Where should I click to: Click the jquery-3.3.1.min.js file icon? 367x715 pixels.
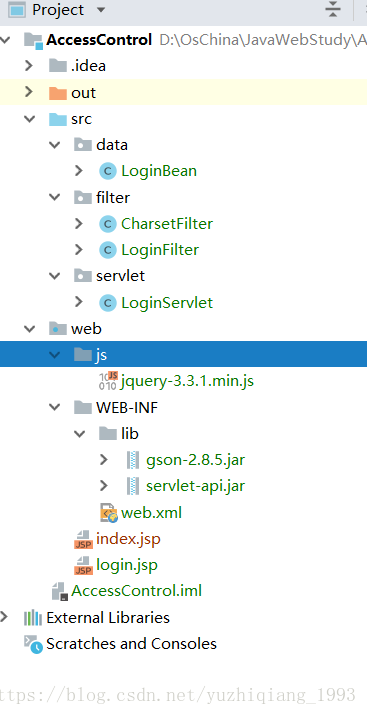[108, 381]
